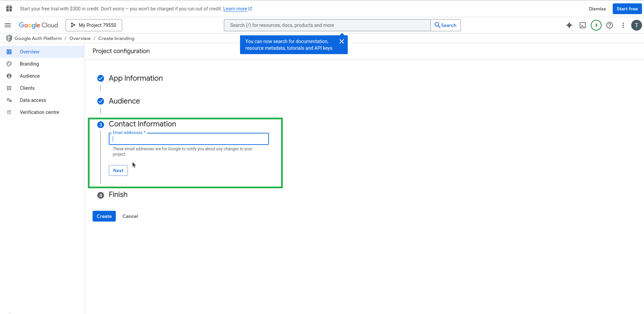The width and height of the screenshot is (644, 314).
Task: Open the three-dot settings menu
Action: pyautogui.click(x=623, y=25)
